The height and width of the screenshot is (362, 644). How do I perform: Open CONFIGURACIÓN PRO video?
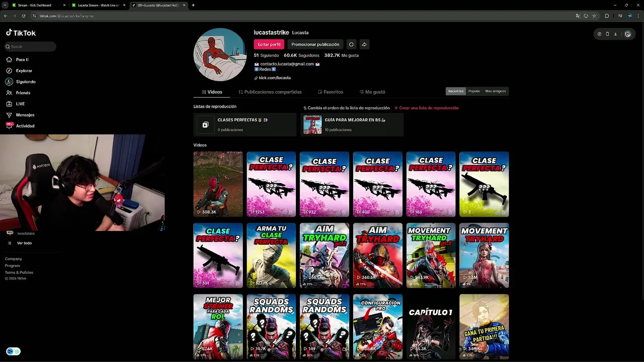click(378, 327)
